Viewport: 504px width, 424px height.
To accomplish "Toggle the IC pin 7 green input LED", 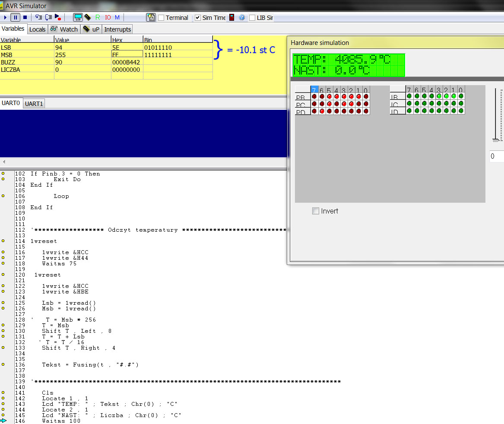I will [409, 104].
